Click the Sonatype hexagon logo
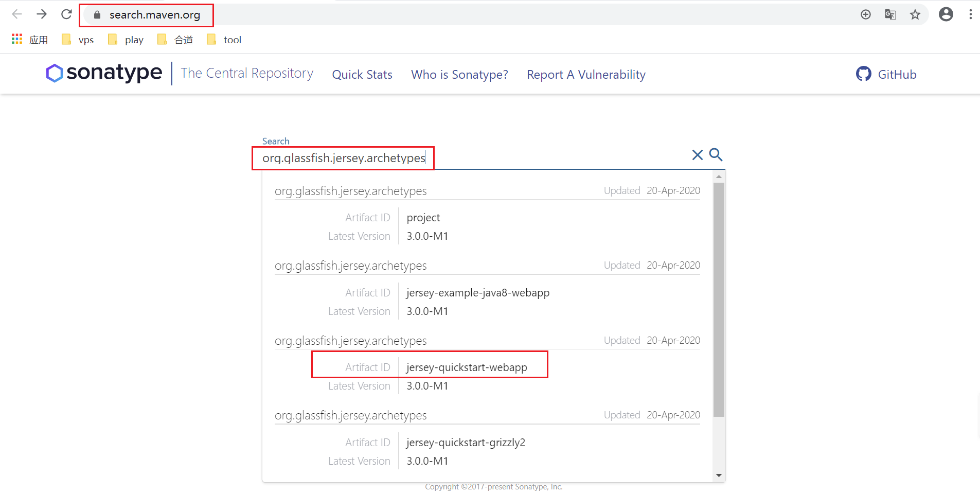This screenshot has height=493, width=980. coord(55,73)
